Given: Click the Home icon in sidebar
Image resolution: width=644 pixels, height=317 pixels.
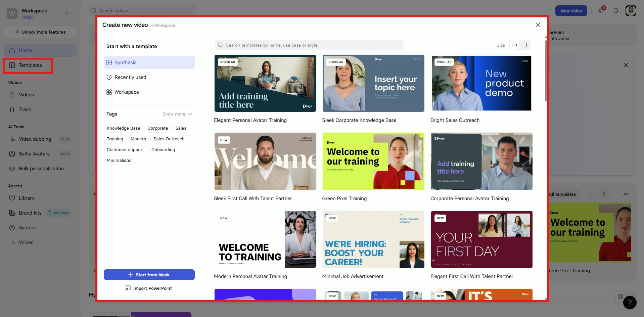Looking at the screenshot, I should 12,50.
